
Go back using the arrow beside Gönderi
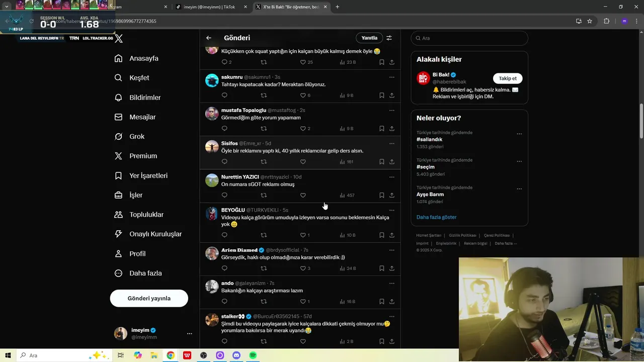click(x=209, y=38)
